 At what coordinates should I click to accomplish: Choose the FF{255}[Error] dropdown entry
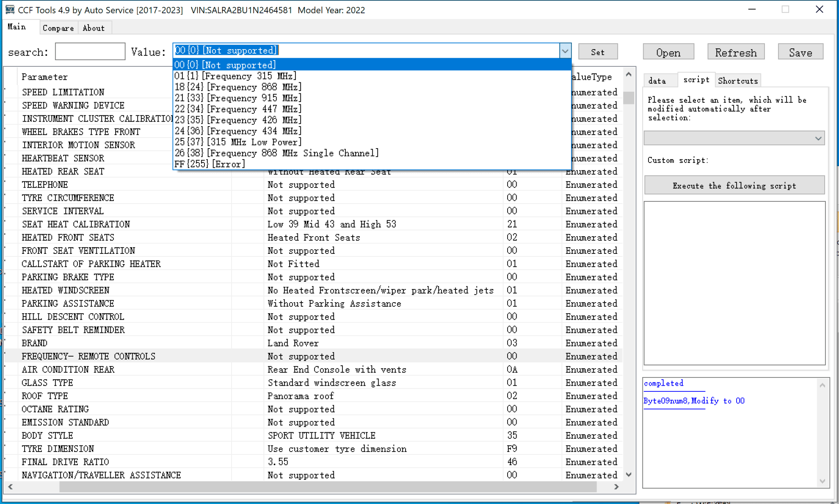(x=210, y=164)
